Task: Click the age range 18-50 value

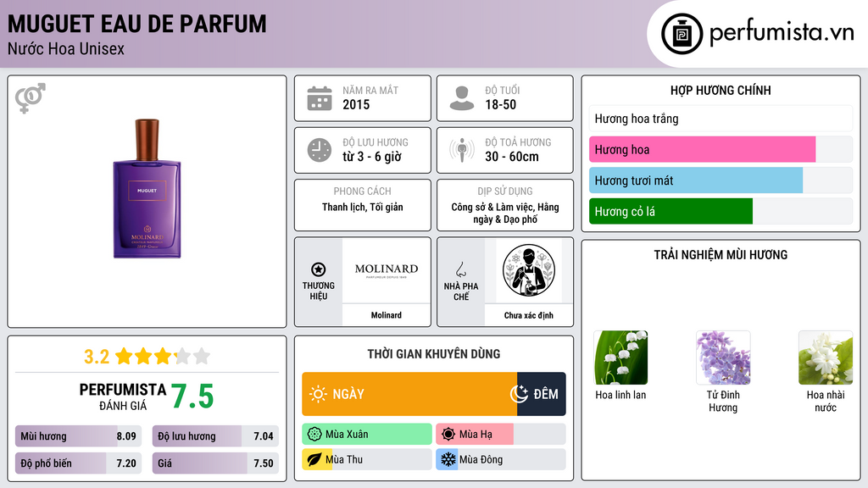Action: 500,104
